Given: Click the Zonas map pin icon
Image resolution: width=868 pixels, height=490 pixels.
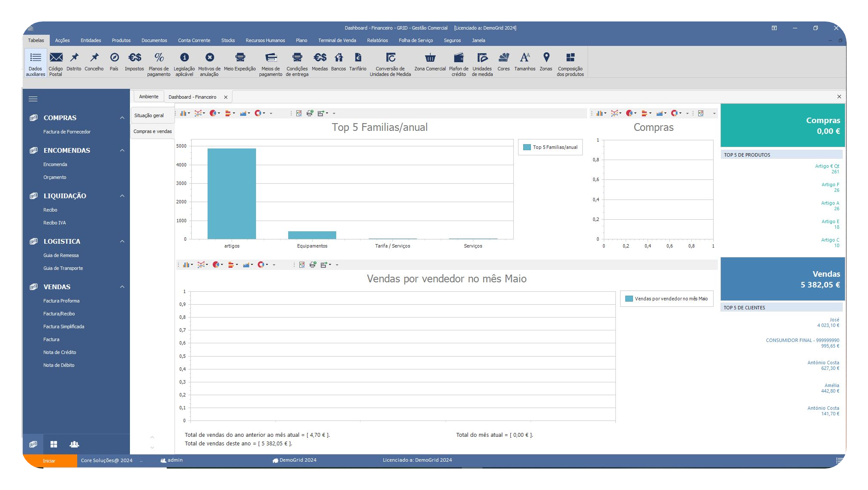Looking at the screenshot, I should click(546, 57).
